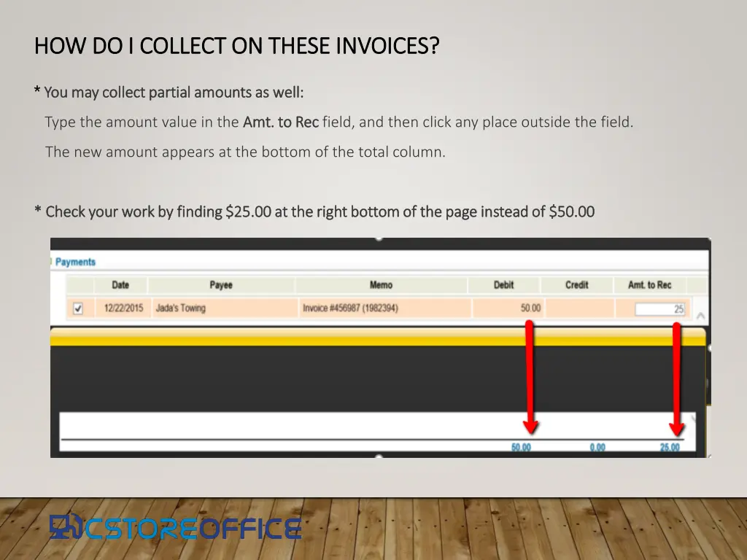Click the Payments section heading
This screenshot has width=747, height=560.
75,262
